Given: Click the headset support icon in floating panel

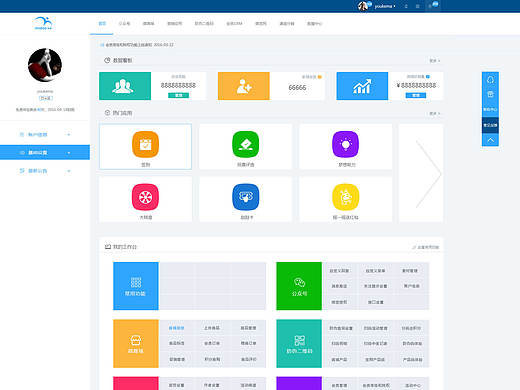Looking at the screenshot, I should [x=490, y=80].
